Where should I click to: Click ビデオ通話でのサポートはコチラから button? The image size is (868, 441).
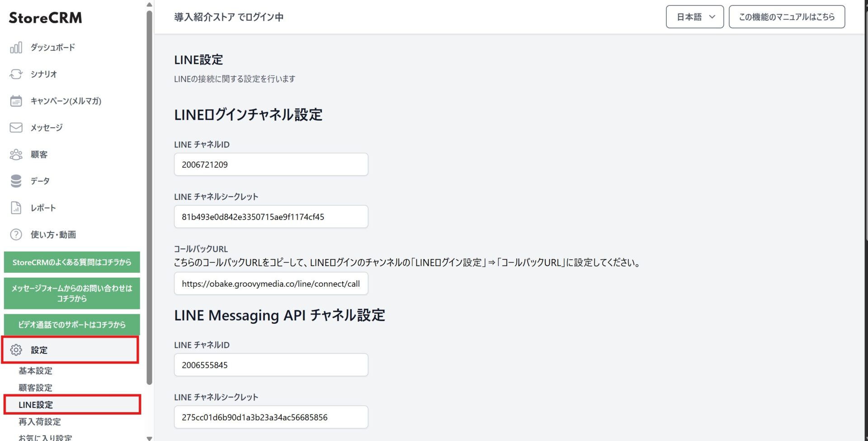click(72, 325)
